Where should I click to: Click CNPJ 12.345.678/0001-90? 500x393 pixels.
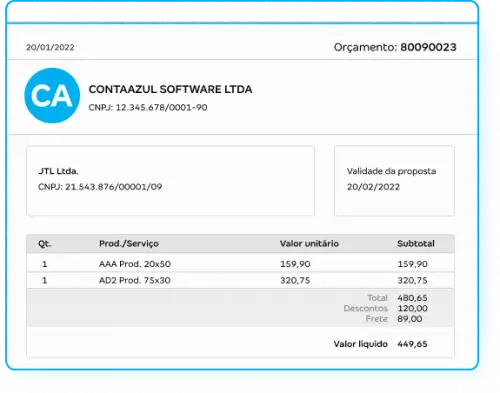[148, 107]
